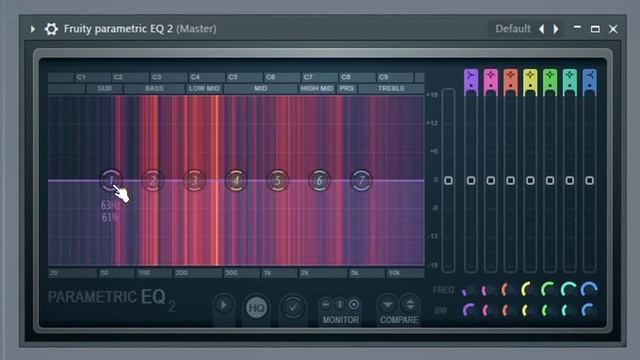Toggle HQ high quality mode

coord(256,308)
